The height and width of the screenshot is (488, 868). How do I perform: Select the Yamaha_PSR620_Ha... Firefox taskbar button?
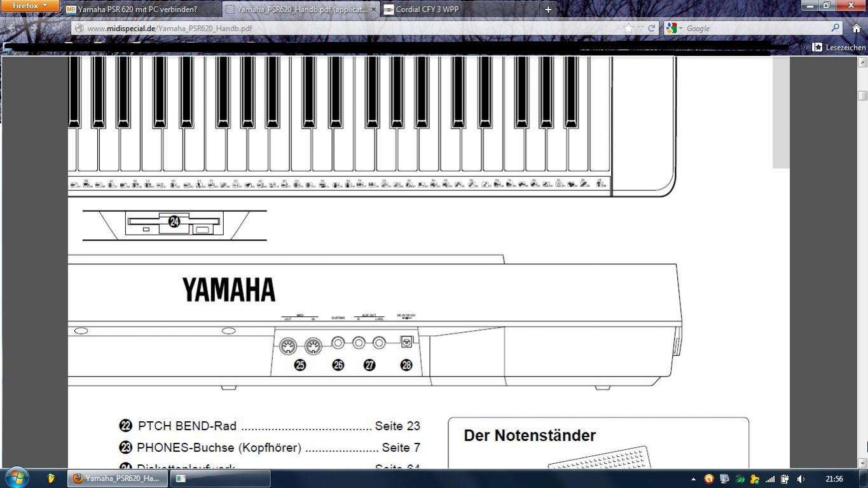pos(118,478)
